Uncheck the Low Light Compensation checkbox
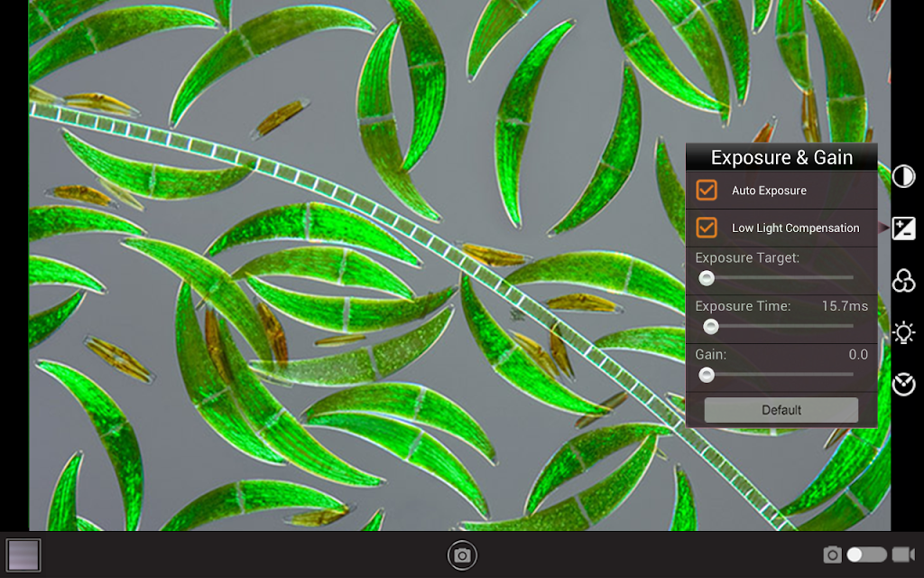The image size is (924, 578). click(x=706, y=228)
